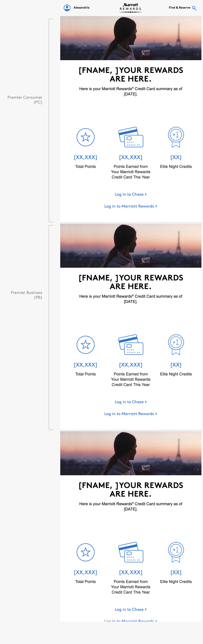Screen dimensions: 203x644
Task: Click Log in to Marriott Rewards in Premier Business section
Action: [130, 414]
